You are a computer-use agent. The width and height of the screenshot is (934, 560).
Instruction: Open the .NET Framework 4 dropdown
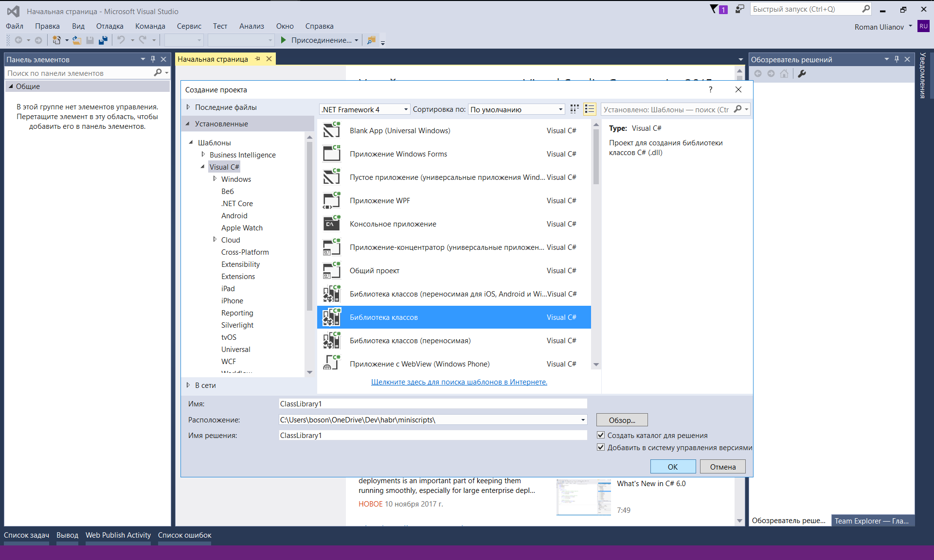(365, 109)
